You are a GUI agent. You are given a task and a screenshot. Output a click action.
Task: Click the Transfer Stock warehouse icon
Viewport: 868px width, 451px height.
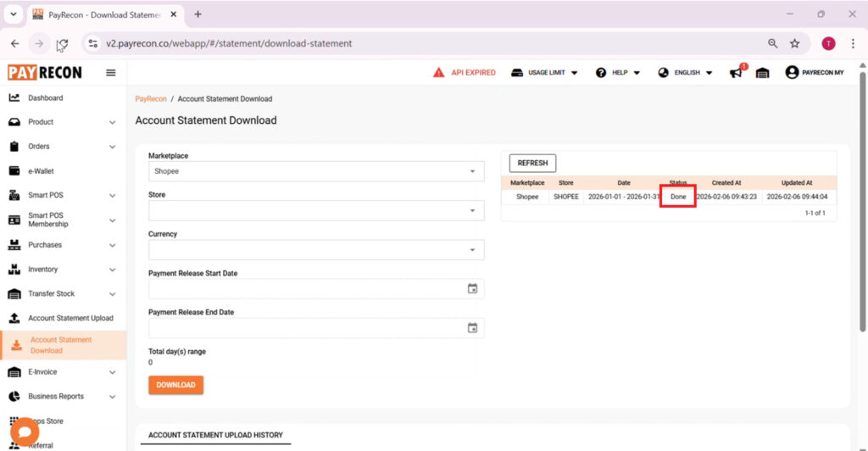[x=14, y=293]
